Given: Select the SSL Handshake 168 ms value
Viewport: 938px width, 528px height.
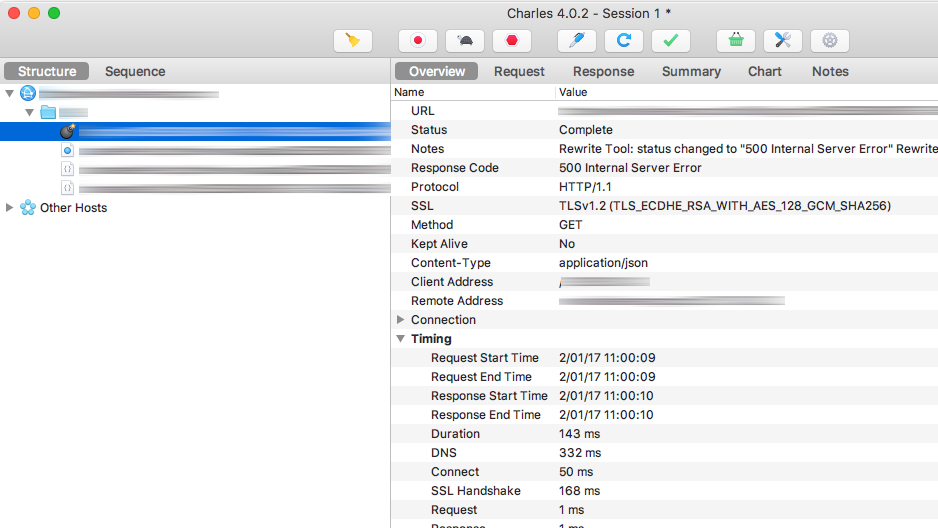Looking at the screenshot, I should tap(579, 491).
